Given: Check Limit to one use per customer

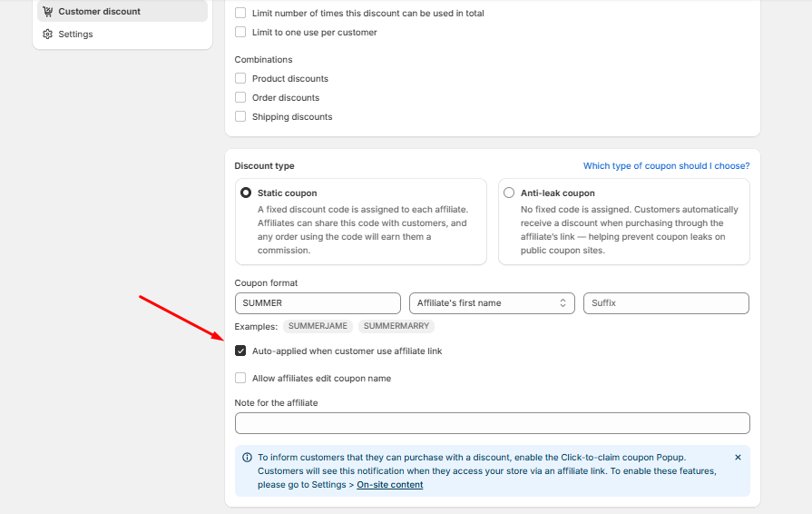Looking at the screenshot, I should point(240,32).
